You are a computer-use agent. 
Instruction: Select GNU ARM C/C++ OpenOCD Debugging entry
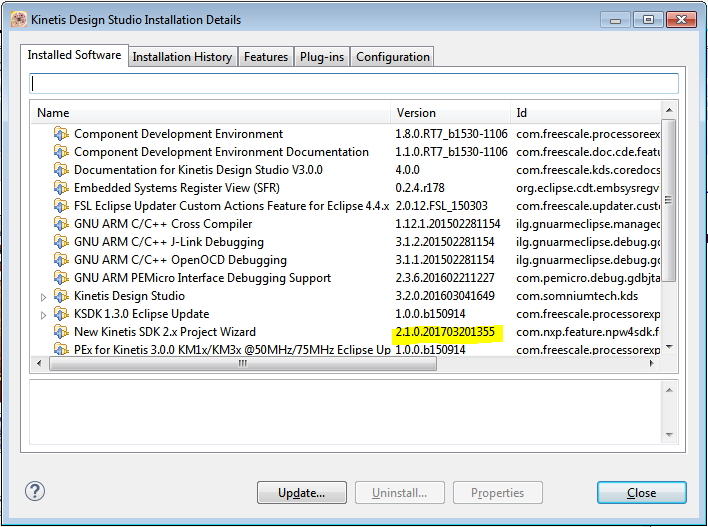180,260
